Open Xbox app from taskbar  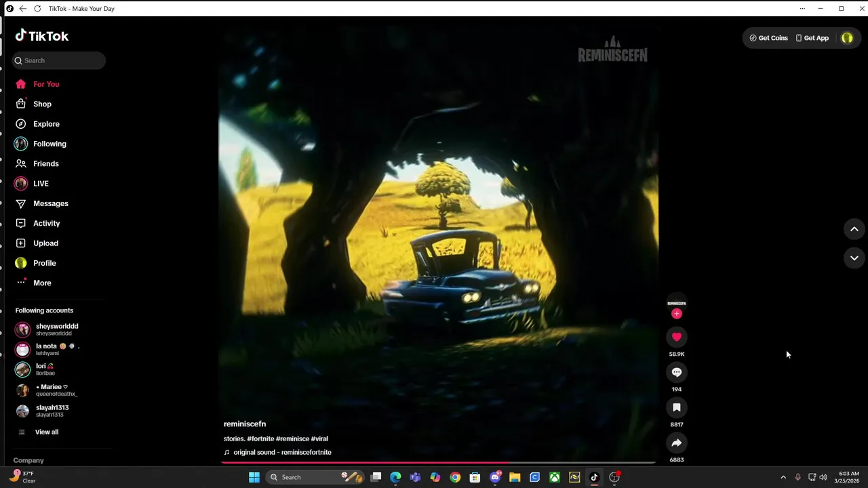[555, 477]
